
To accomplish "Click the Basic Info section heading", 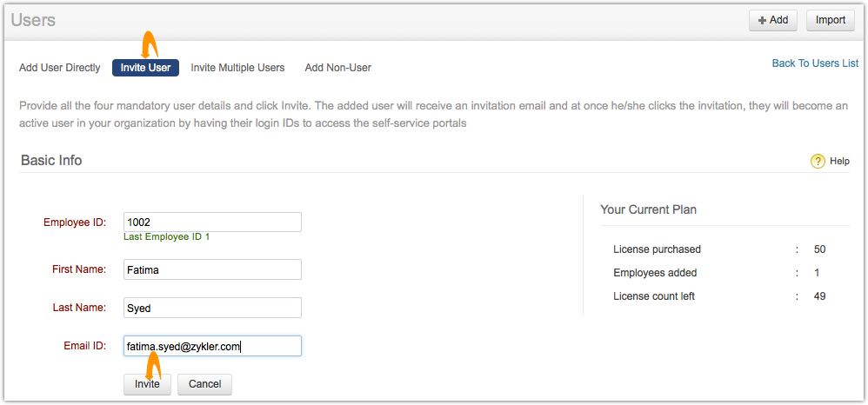I will [x=51, y=160].
